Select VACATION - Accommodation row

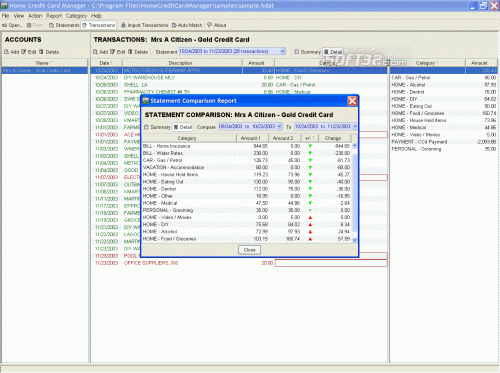(x=247, y=167)
